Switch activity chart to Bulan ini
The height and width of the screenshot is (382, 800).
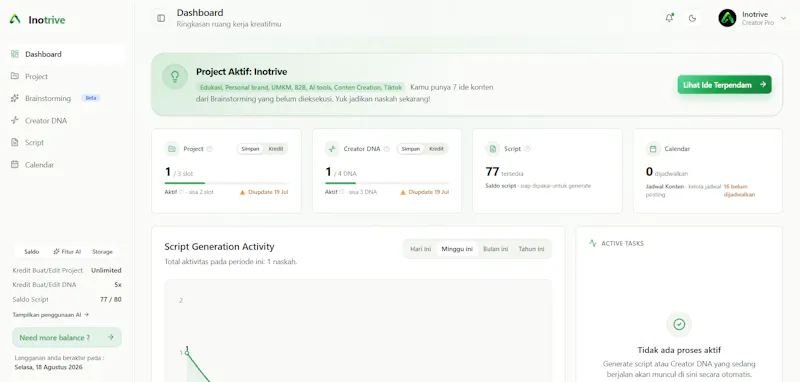pos(495,249)
